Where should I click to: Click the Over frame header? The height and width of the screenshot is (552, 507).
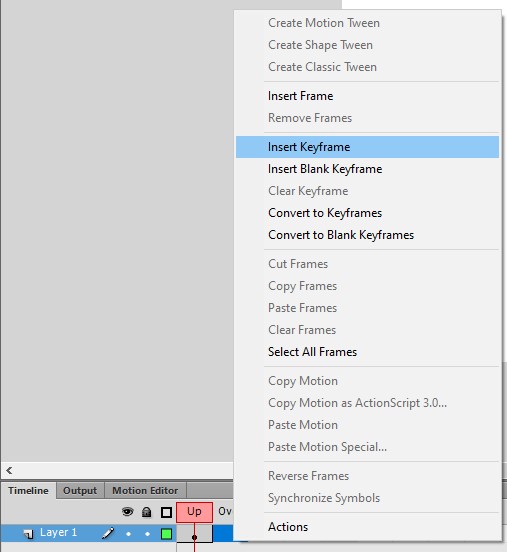[x=224, y=512]
